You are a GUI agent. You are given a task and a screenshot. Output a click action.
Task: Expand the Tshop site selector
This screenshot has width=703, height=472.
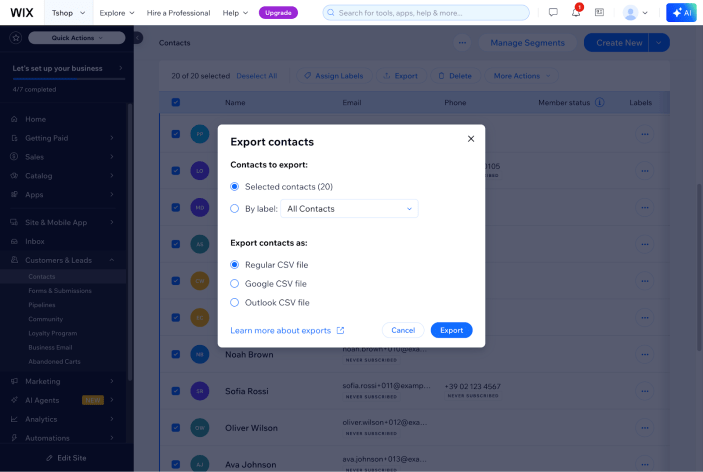click(68, 13)
